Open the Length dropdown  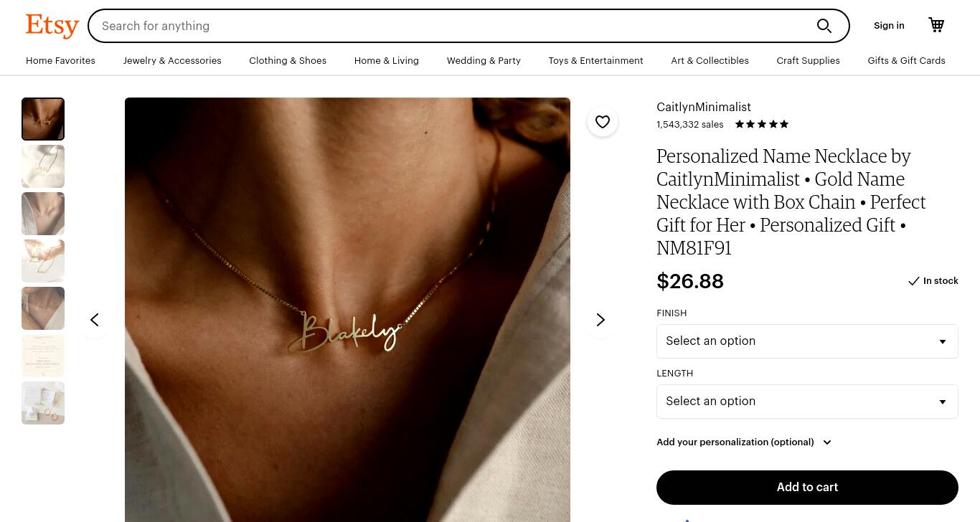pos(807,402)
